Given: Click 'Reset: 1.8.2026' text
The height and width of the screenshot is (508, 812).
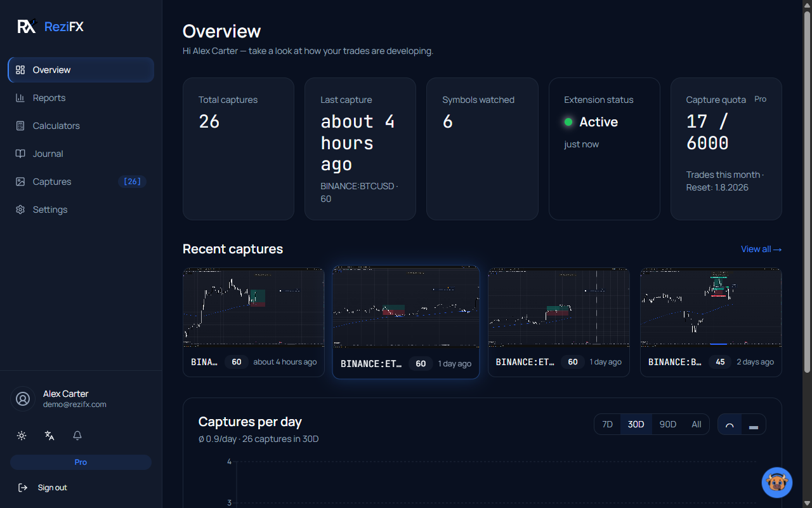Looking at the screenshot, I should [717, 187].
